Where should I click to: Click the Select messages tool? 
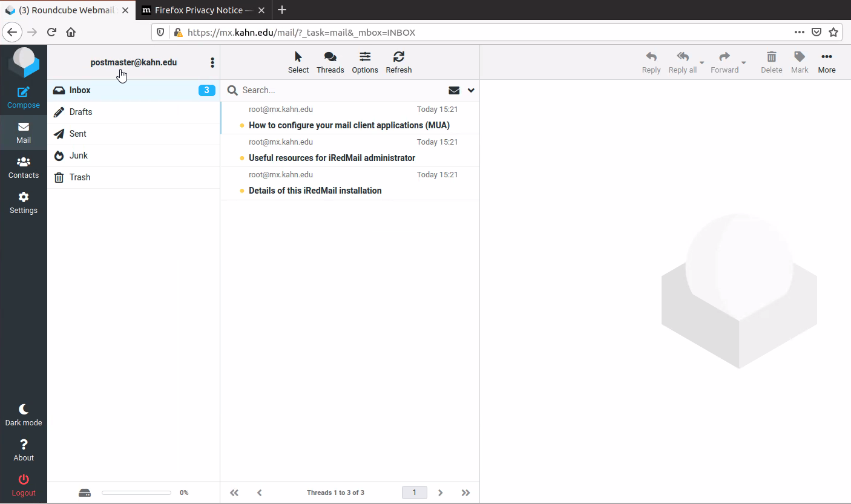[298, 62]
